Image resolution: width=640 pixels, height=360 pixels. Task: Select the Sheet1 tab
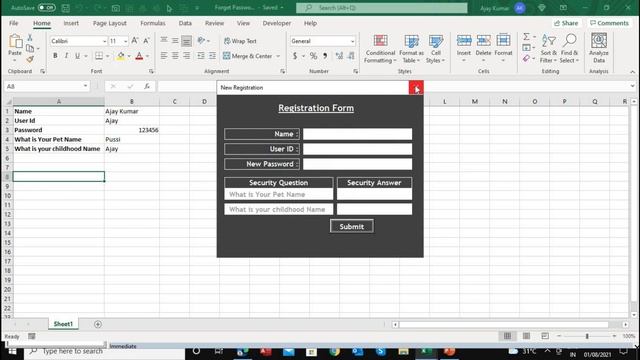(63, 324)
